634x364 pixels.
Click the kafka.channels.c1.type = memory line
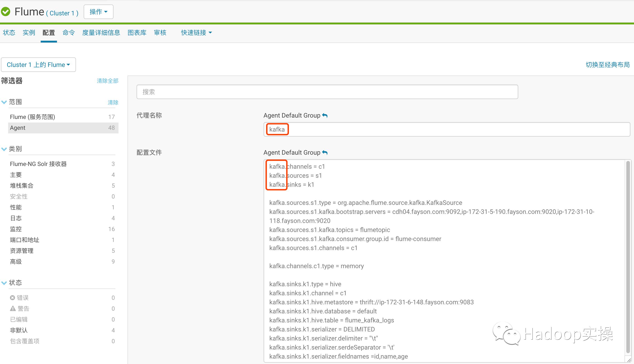317,266
